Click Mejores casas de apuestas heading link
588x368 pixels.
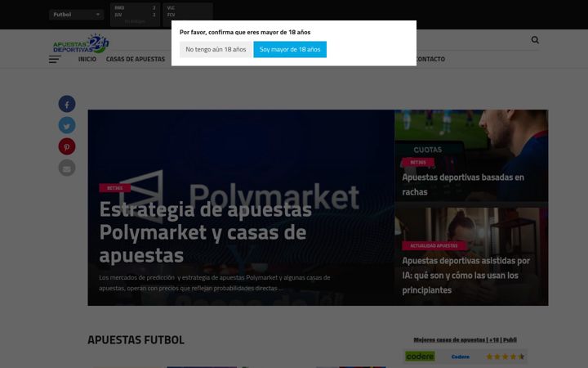click(465, 340)
